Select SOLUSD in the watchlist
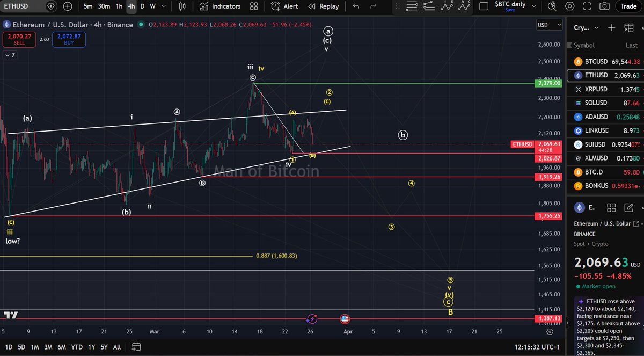 [x=605, y=103]
